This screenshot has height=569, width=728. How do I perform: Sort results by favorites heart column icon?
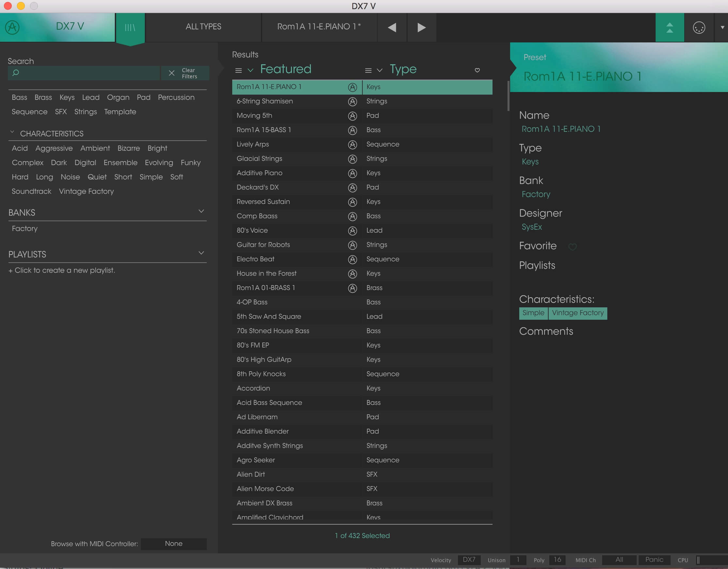tap(477, 70)
